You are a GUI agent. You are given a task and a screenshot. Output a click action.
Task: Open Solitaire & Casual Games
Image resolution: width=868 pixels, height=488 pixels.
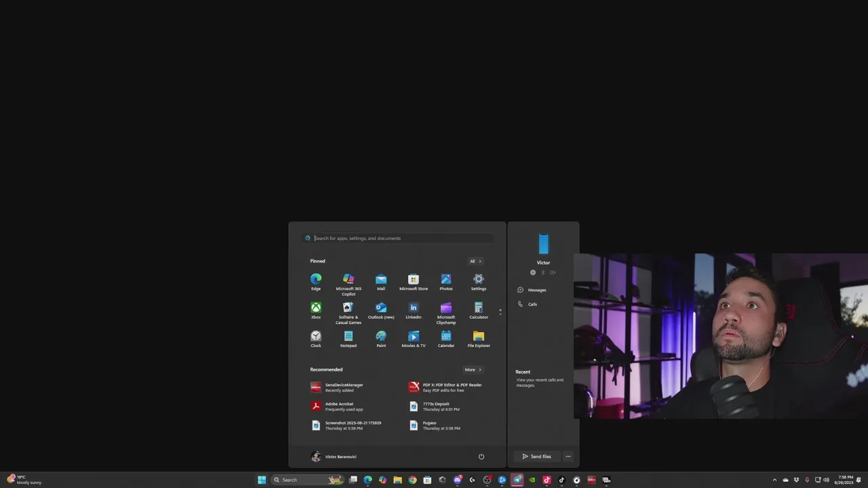pyautogui.click(x=349, y=313)
